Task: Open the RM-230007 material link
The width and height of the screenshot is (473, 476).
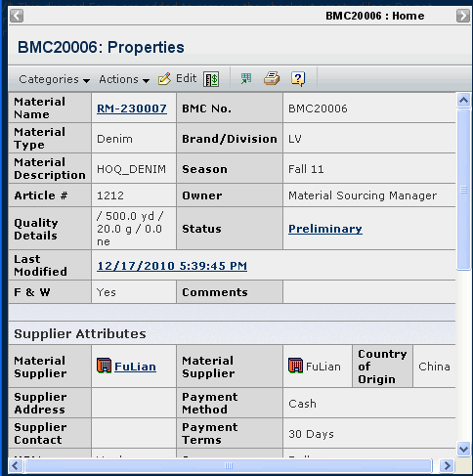Action: click(x=132, y=108)
